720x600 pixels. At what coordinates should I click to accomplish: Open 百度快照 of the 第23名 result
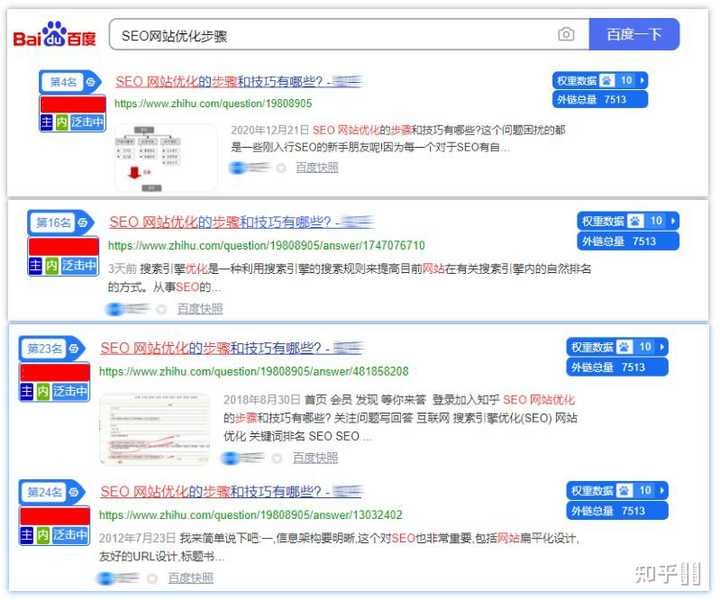(315, 458)
